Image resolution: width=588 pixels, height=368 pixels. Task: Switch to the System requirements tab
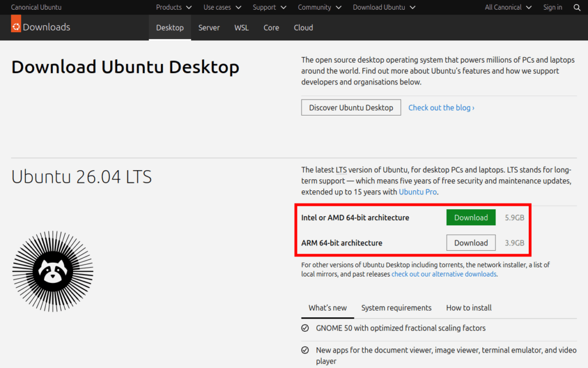coord(396,308)
